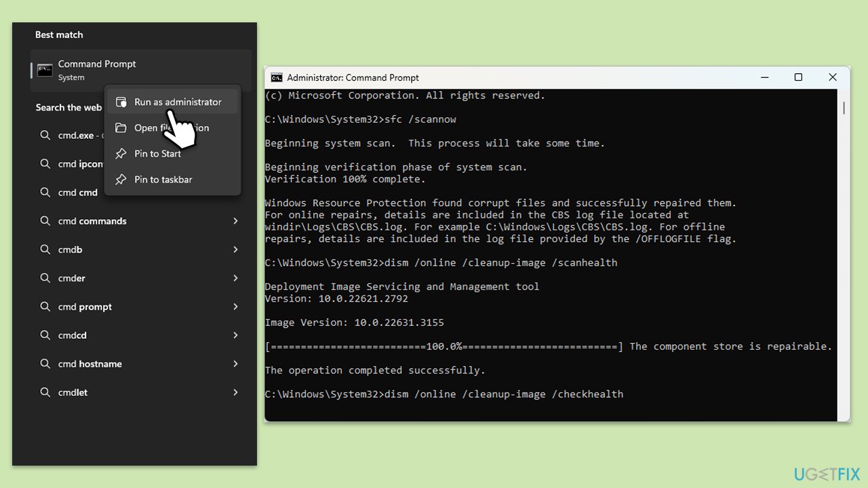This screenshot has height=488, width=868.
Task: Expand the cmdcd suggestion chevron
Action: click(x=235, y=335)
